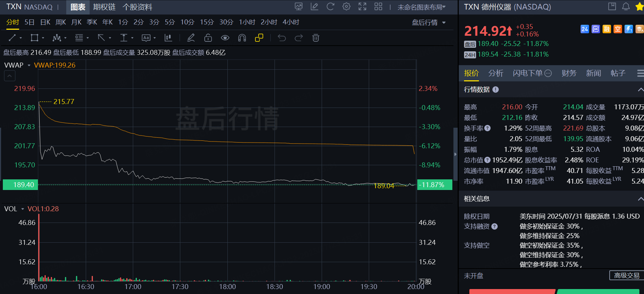The image size is (644, 294).
Task: Open the bar chart indicator tool
Action: pyautogui.click(x=168, y=38)
